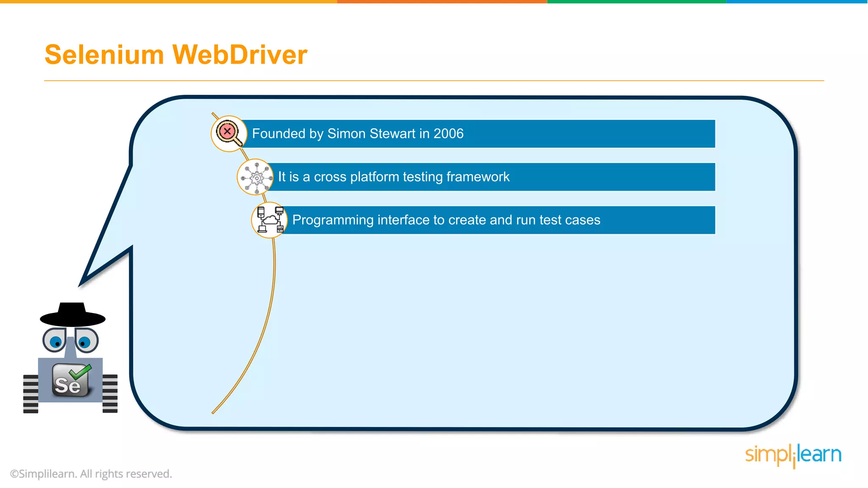Click the gear network icon
This screenshot has height=488, width=868.
pyautogui.click(x=256, y=177)
